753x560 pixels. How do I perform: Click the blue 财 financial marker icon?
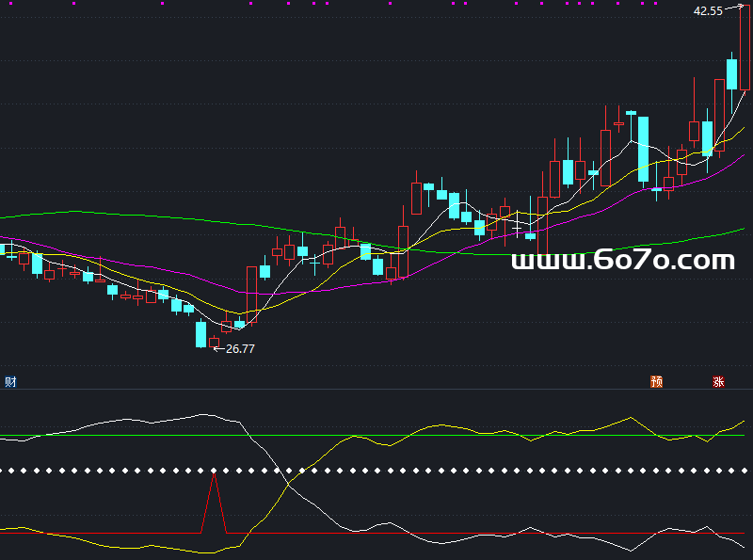click(10, 381)
